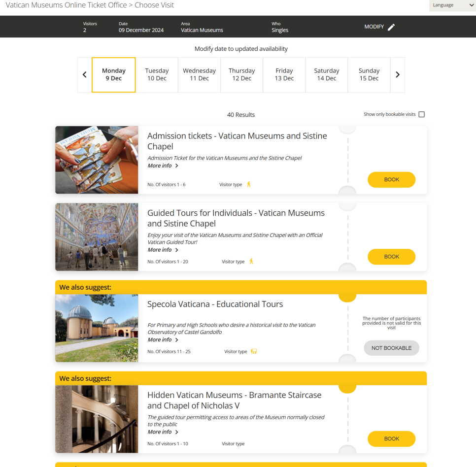Click the No. Of visitors 1 - 20 text
The width and height of the screenshot is (476, 467).
[x=168, y=262]
